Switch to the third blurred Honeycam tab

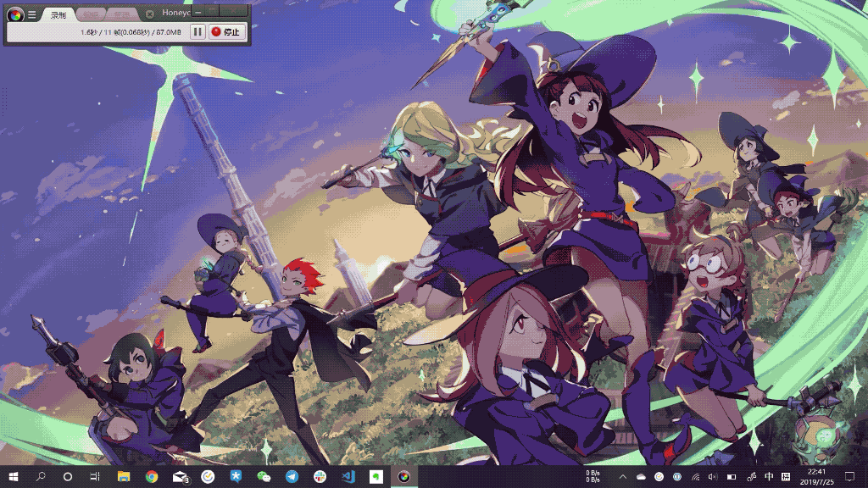click(x=122, y=14)
